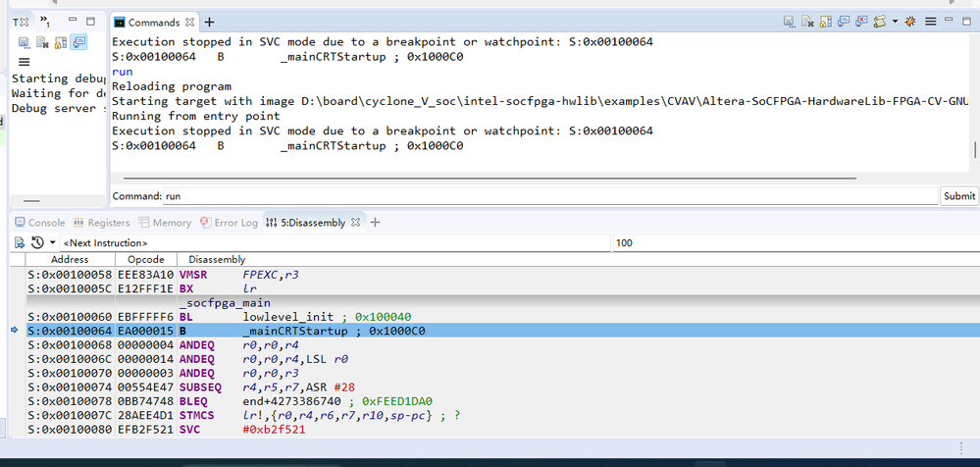This screenshot has width=980, height=467.
Task: Click 'Reloading program' line in Commands output
Action: (172, 86)
